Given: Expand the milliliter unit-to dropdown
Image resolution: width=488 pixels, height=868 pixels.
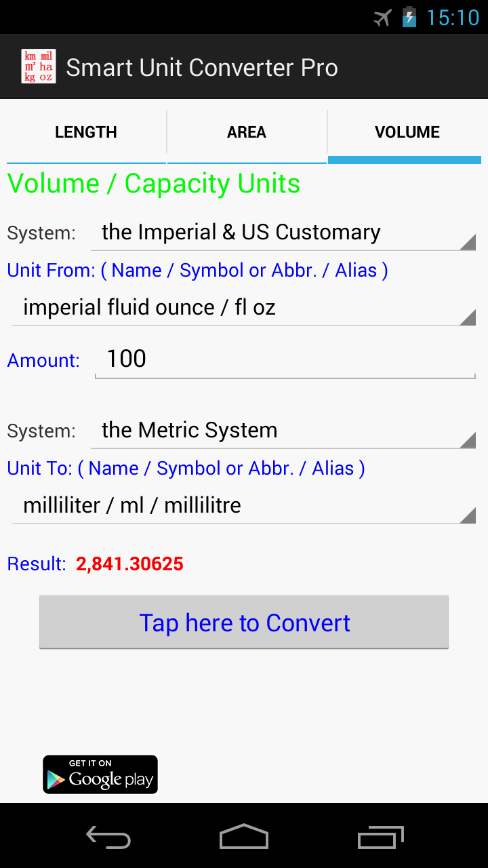Looking at the screenshot, I should pos(244,506).
